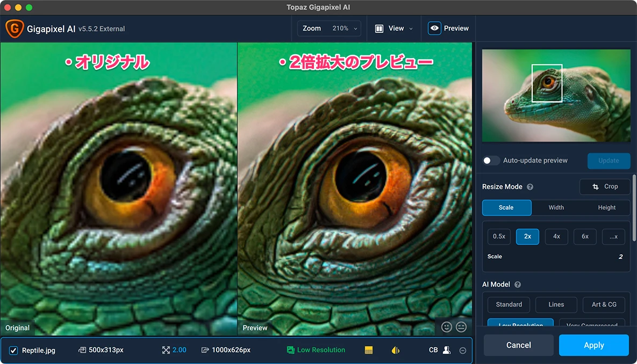Viewport: 637px width, 364px height.
Task: Switch to the Width resize tab
Action: tap(556, 208)
